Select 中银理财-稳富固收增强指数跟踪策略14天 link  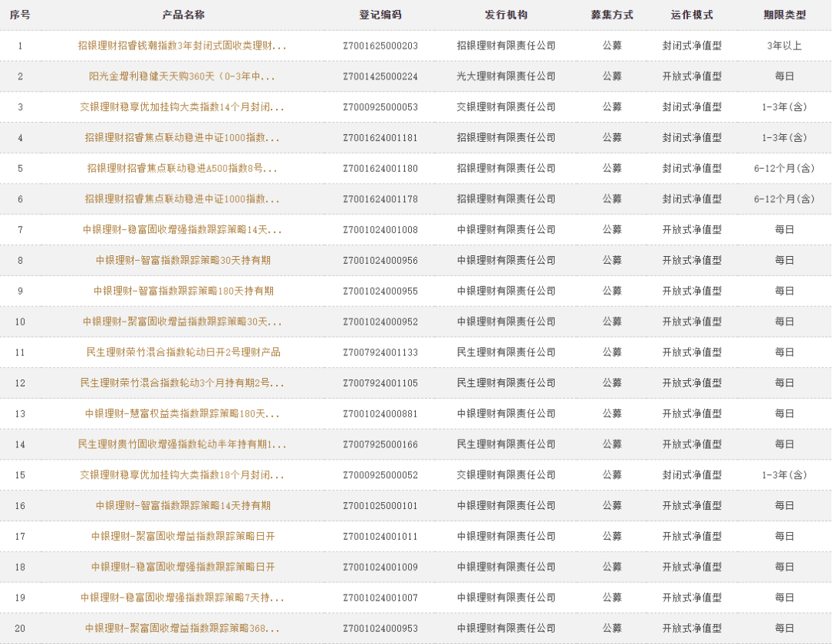coord(182,230)
